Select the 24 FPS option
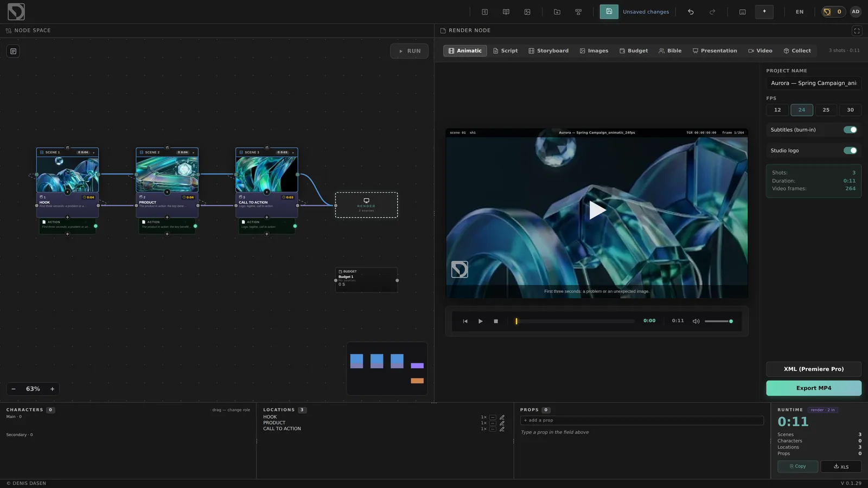 click(x=802, y=110)
